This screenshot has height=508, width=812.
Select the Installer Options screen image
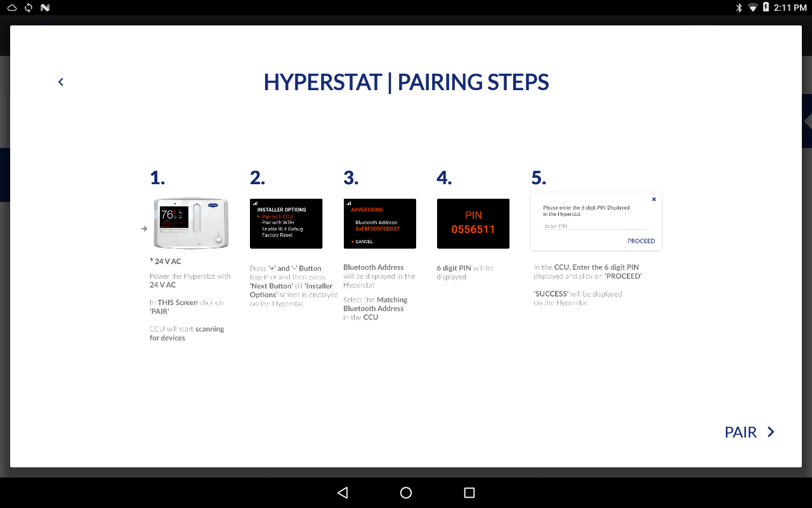(x=286, y=224)
